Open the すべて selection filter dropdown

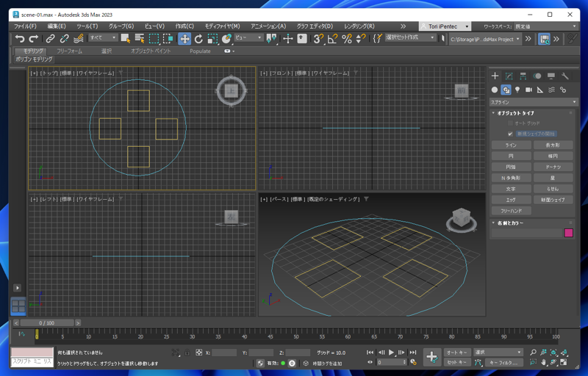[103, 37]
